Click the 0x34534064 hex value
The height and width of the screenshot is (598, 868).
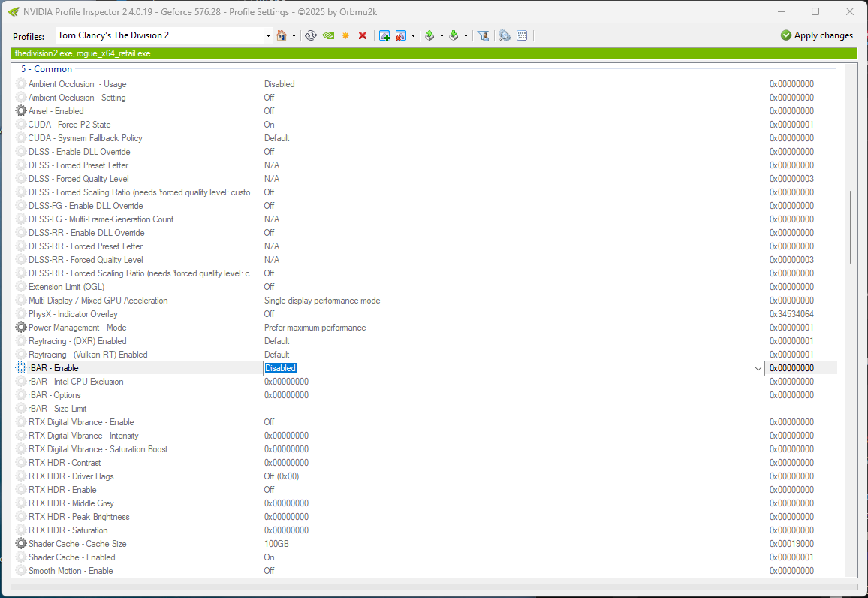791,314
